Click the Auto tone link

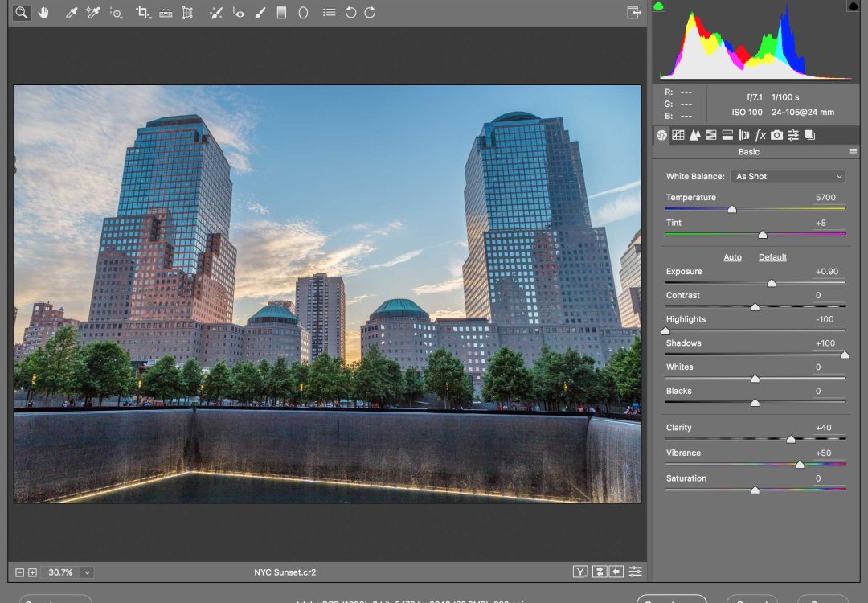coord(732,257)
